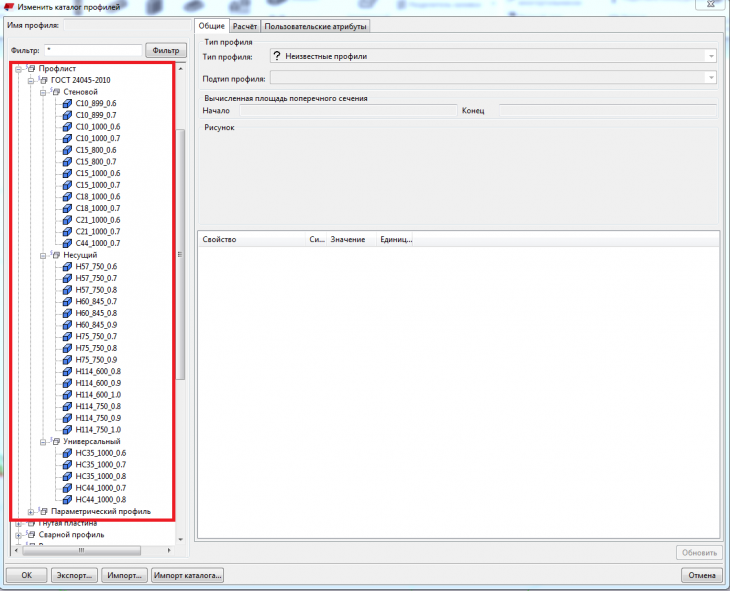Image resolution: width=730 pixels, height=591 pixels.
Task: Collapse the Стеновой group
Action: pos(43,93)
